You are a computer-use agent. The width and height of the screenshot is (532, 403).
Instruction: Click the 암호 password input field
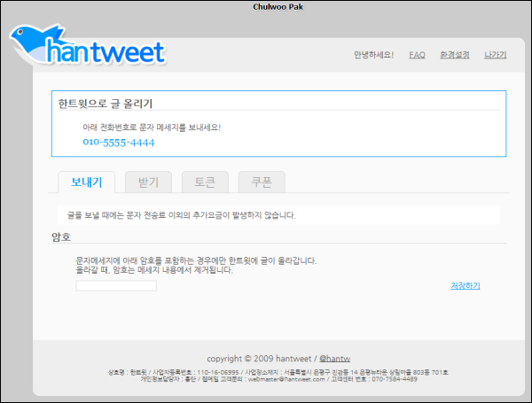pos(116,286)
